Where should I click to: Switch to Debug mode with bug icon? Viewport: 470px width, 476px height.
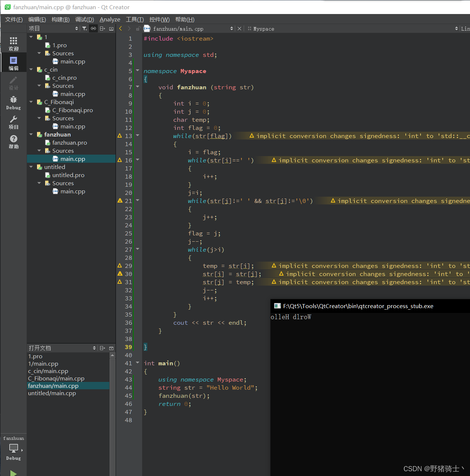pyautogui.click(x=13, y=103)
